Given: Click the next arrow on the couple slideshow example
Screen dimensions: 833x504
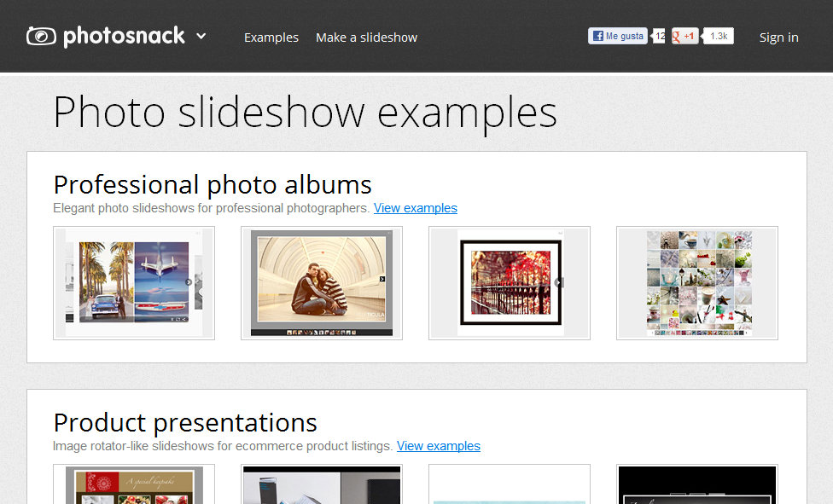Looking at the screenshot, I should pos(382,277).
